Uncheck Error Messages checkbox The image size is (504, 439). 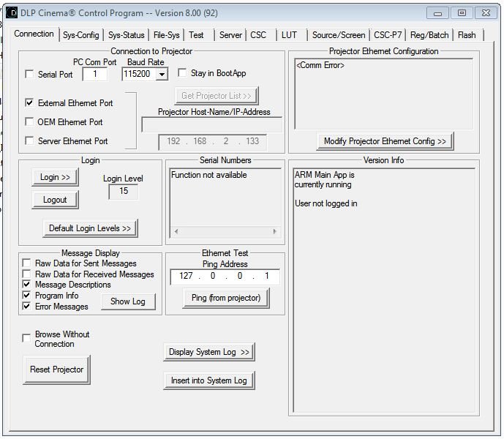pos(26,306)
